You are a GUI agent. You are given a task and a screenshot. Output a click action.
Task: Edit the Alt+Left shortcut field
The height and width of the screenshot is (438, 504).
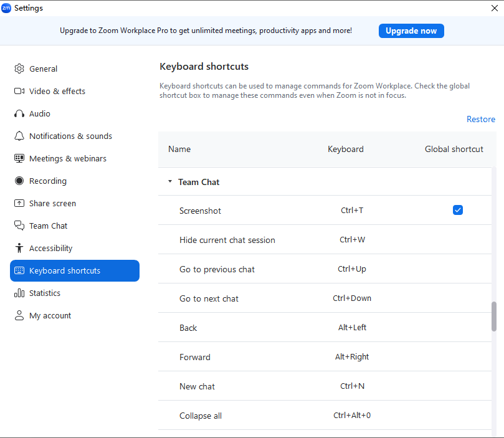pos(352,328)
